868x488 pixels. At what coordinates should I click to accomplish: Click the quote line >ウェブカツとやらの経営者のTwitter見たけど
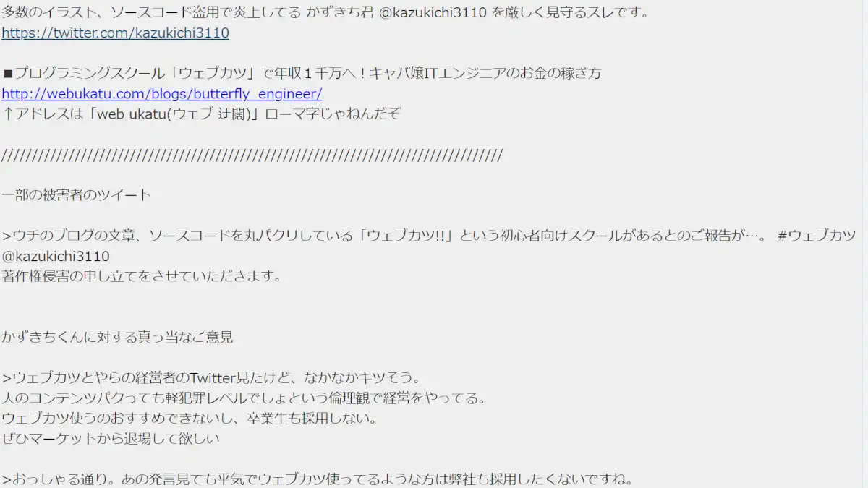211,378
